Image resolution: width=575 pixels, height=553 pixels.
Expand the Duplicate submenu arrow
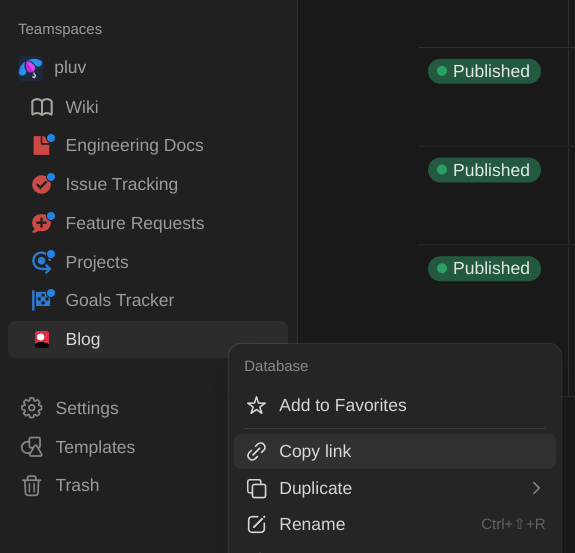tap(536, 488)
